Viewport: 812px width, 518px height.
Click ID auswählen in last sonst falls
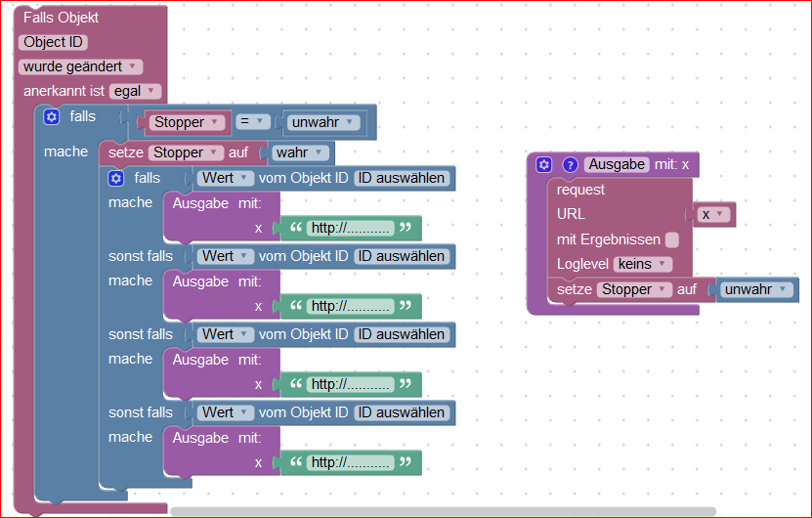[402, 412]
